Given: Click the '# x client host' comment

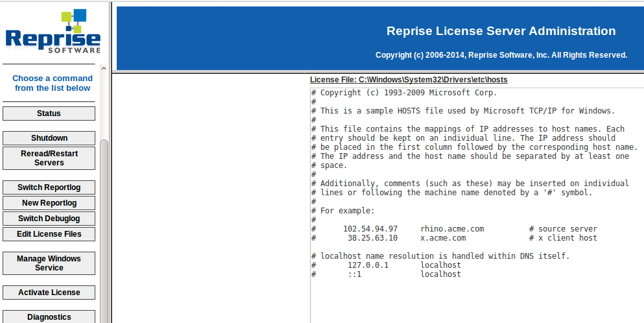Looking at the screenshot, I should point(563,238).
